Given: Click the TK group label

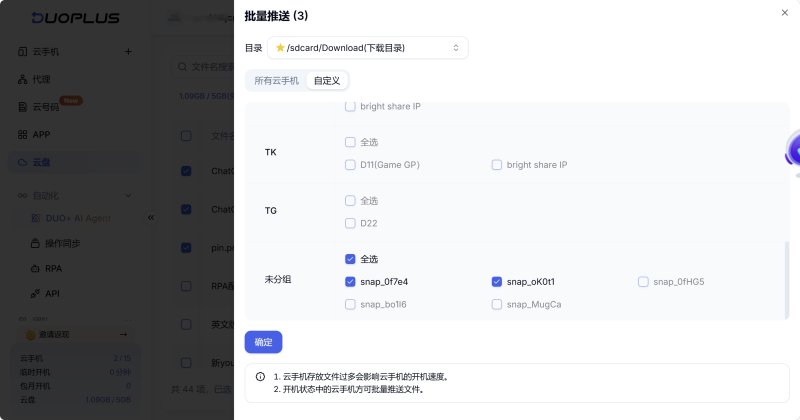Looking at the screenshot, I should point(270,152).
